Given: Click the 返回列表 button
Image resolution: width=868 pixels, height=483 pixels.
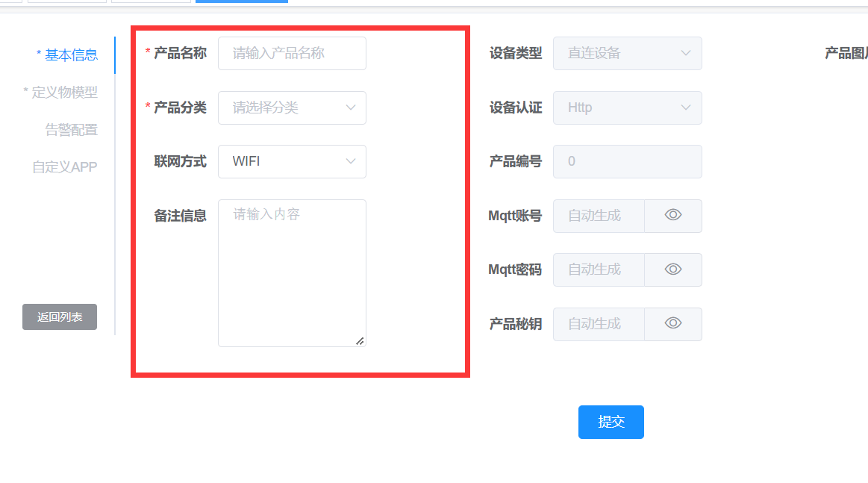Looking at the screenshot, I should tap(59, 317).
